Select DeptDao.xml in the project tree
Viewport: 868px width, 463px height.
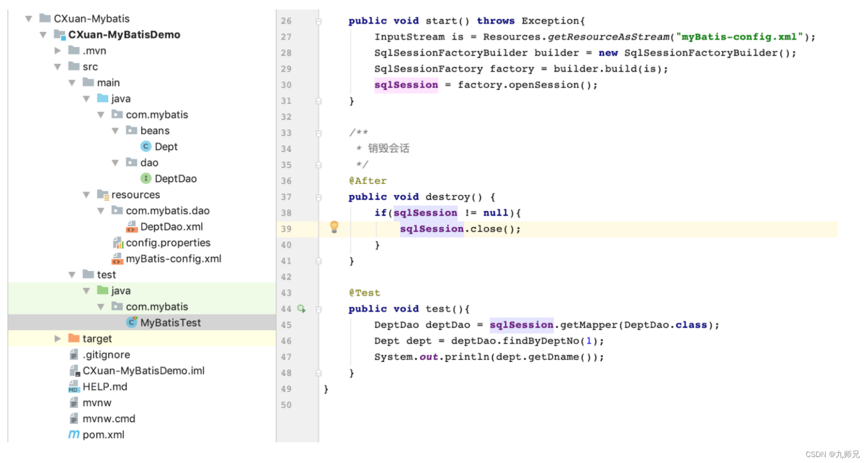point(172,227)
